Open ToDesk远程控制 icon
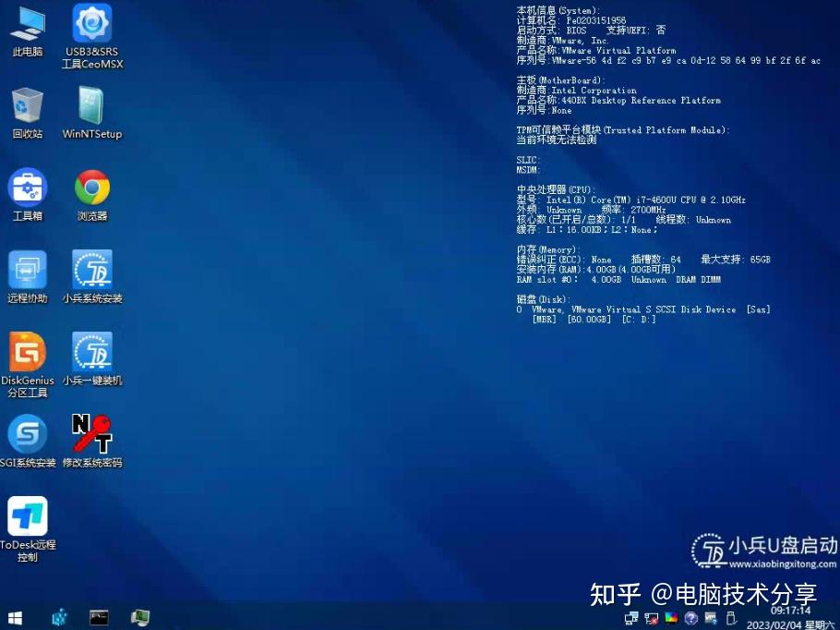 point(28,529)
